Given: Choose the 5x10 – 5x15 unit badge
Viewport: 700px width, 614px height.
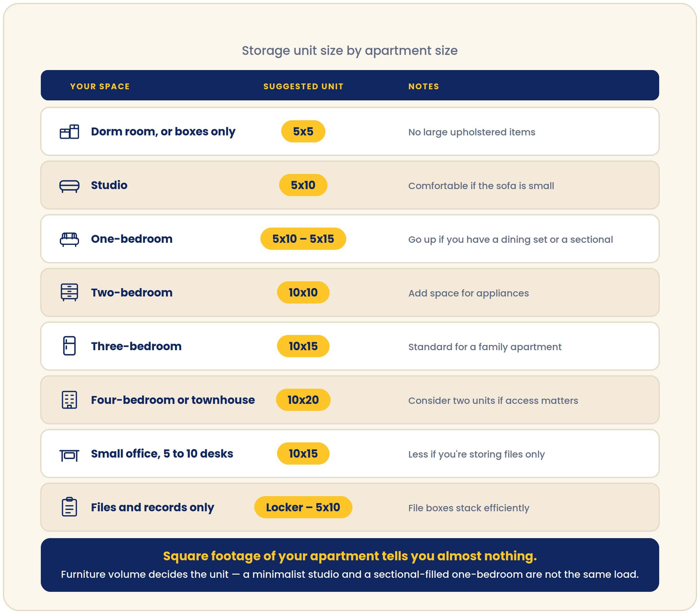Looking at the screenshot, I should pos(303,239).
